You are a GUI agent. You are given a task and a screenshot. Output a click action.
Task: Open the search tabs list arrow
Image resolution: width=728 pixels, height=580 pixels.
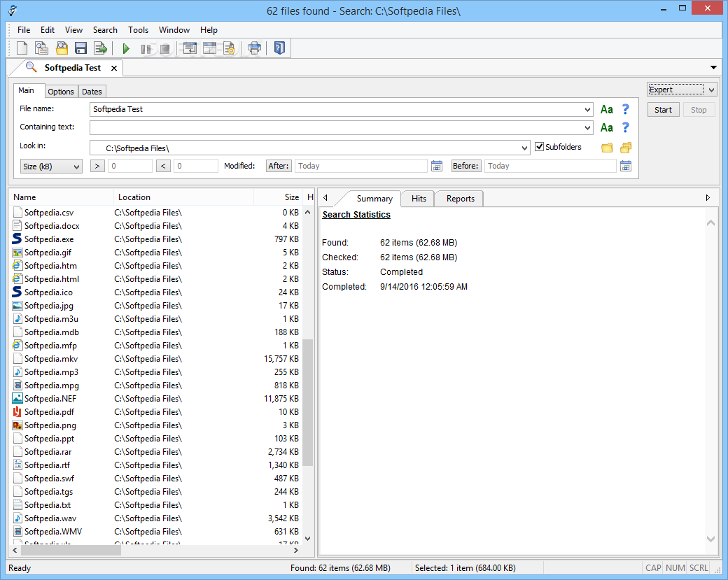click(713, 68)
